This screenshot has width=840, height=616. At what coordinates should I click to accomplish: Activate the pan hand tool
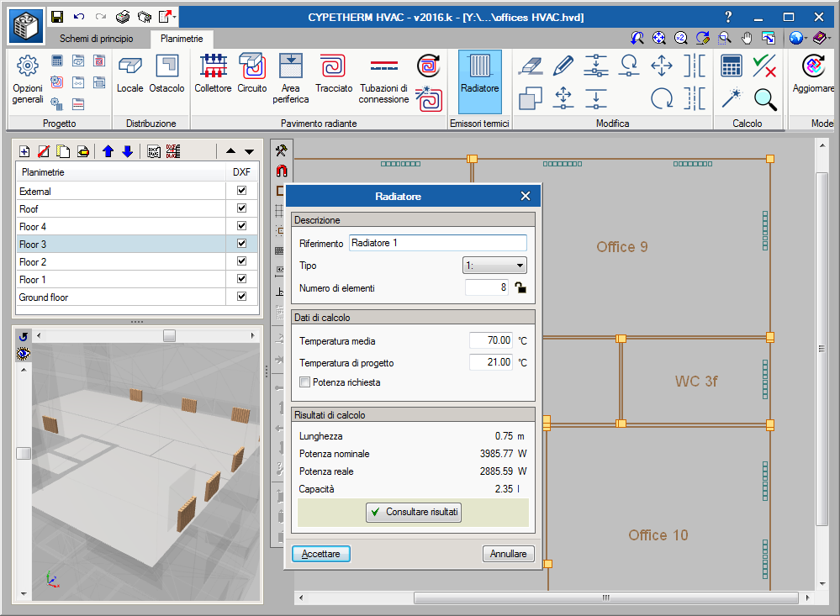pos(747,38)
